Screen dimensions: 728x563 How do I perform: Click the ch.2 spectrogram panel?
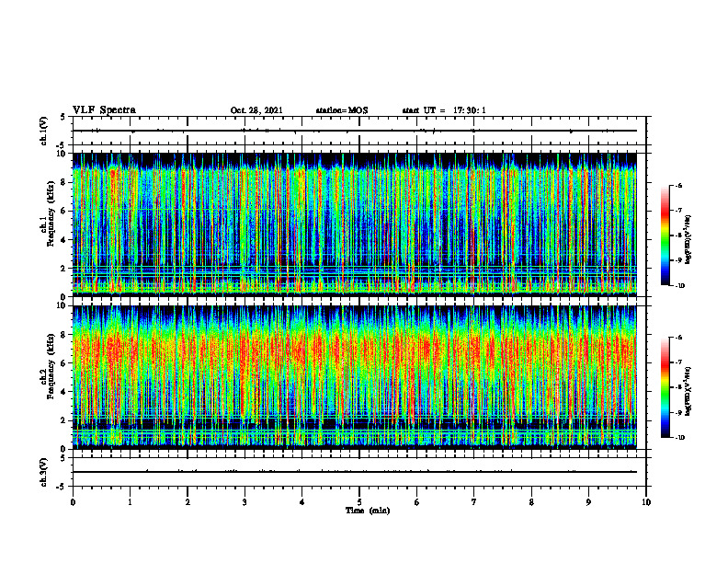(x=355, y=377)
